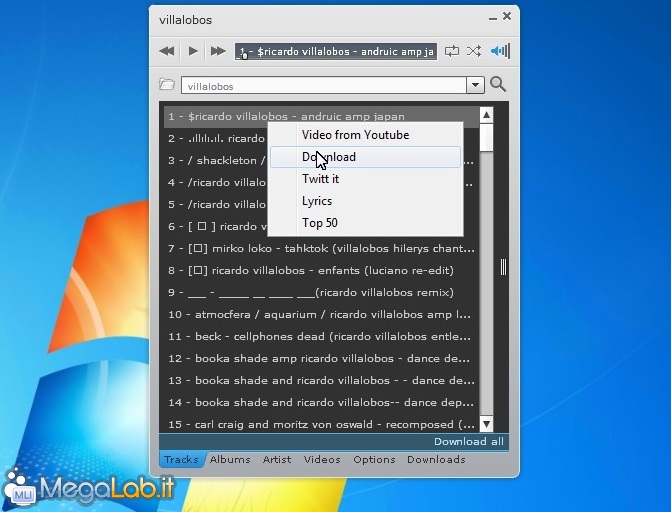Close the villalobos player window
The width and height of the screenshot is (671, 512).
tap(507, 16)
